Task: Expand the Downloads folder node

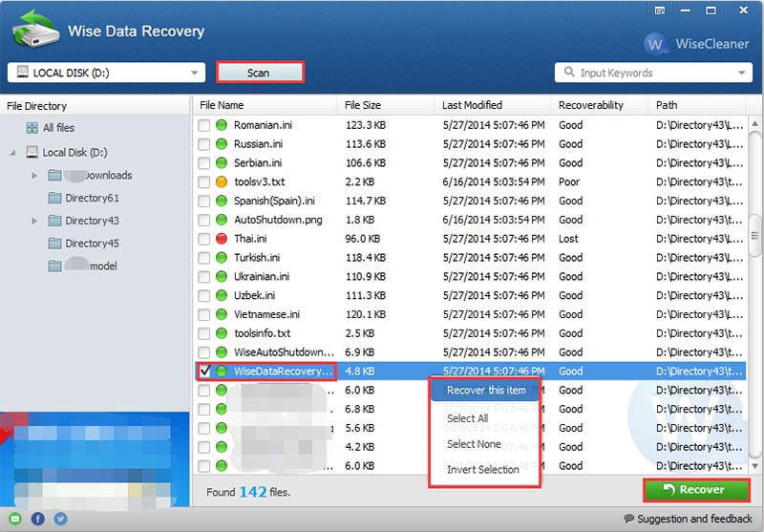Action: (x=34, y=176)
